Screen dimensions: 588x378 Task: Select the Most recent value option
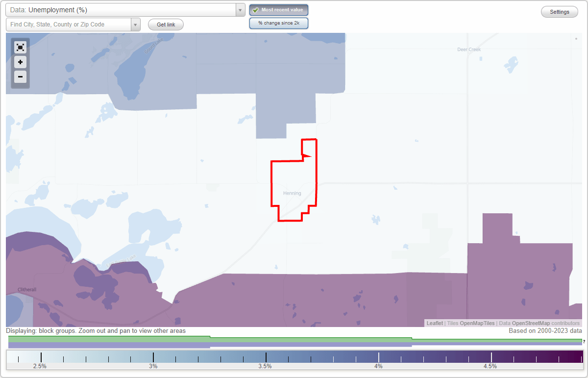click(279, 10)
